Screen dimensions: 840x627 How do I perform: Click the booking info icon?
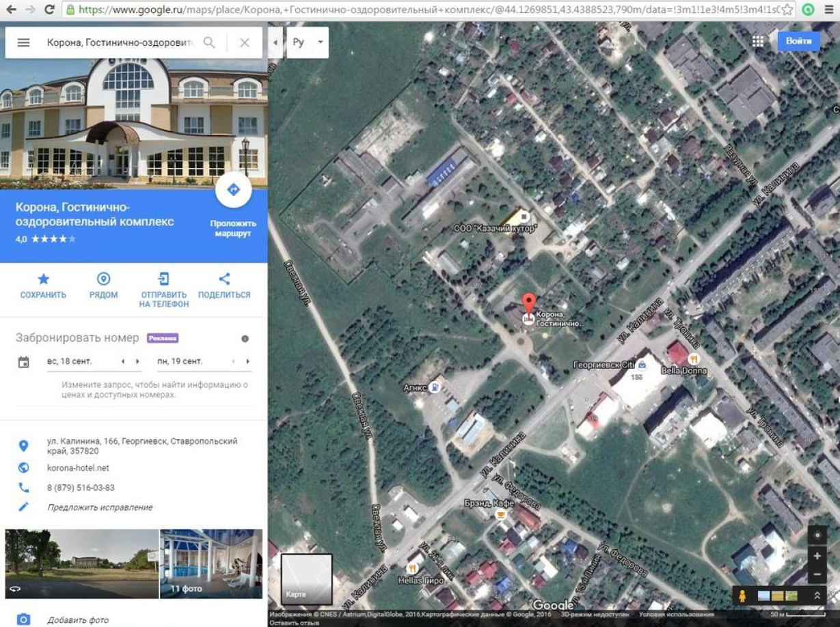[245, 339]
